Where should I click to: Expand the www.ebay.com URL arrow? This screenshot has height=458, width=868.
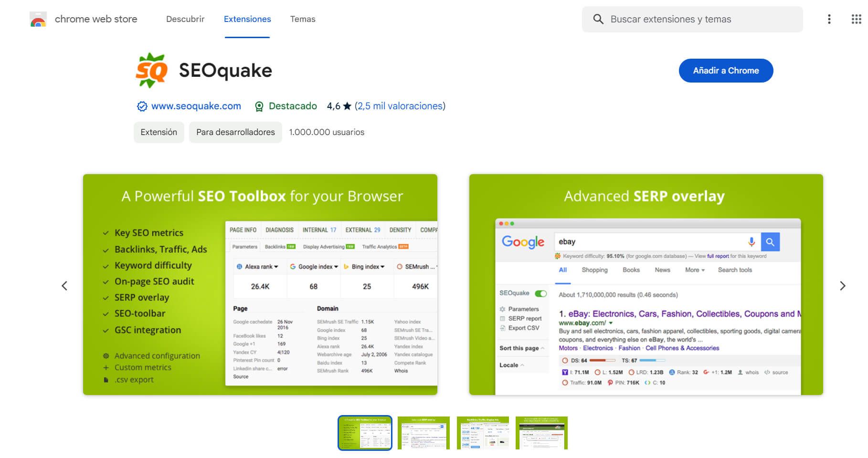coord(611,323)
